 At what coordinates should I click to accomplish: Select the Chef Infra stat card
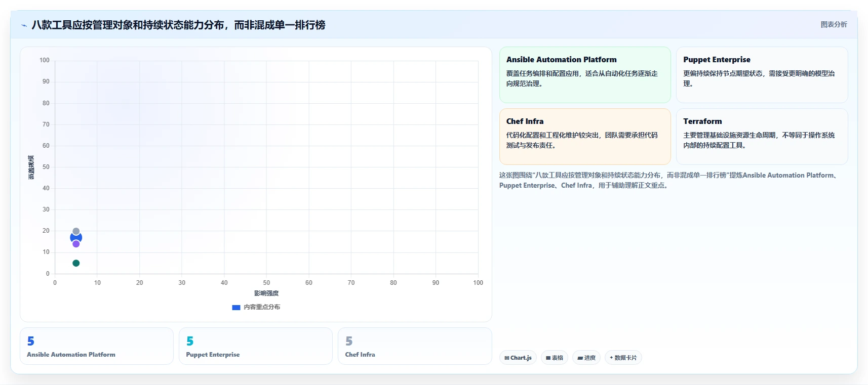[x=415, y=346]
